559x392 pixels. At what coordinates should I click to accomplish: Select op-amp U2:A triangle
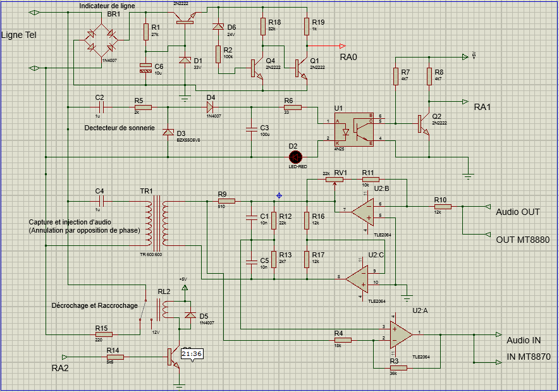[x=401, y=334]
